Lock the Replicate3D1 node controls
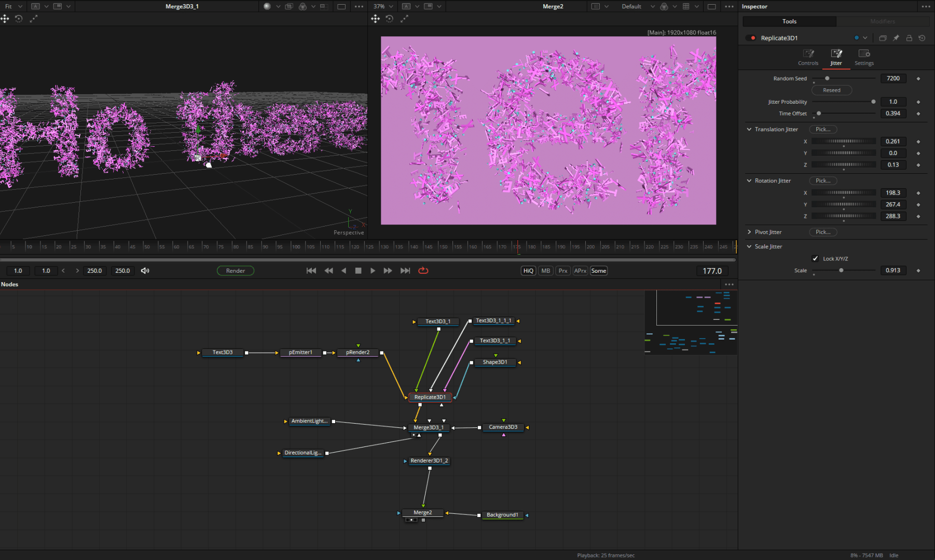Screen dimensions: 935x560 tap(909, 38)
